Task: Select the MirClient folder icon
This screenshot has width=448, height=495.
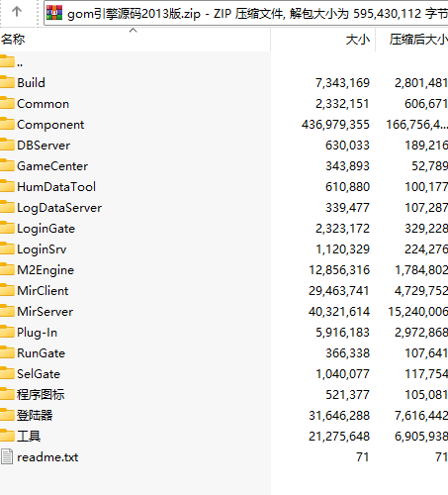Action: [7, 290]
